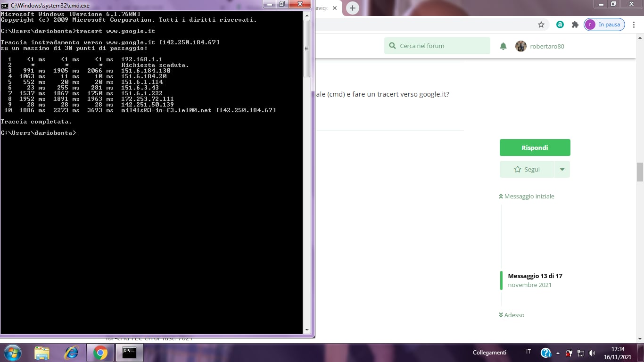Open the cmd.exe window system menu icon

point(5,5)
